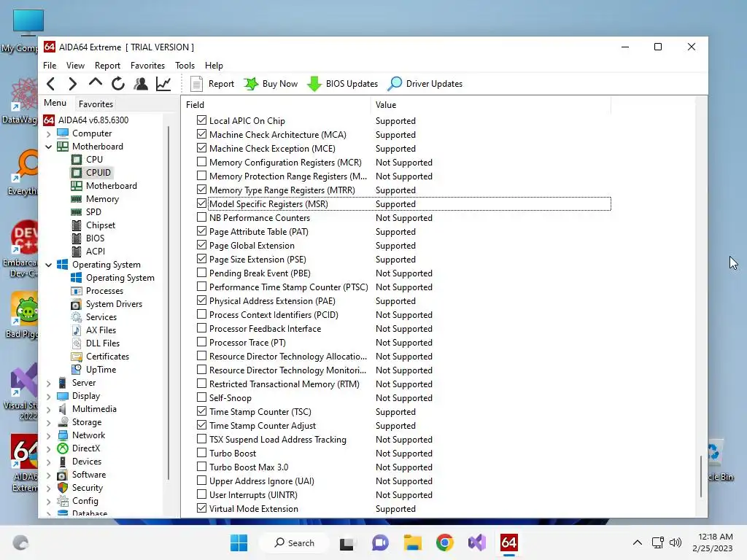
Task: Toggle the Pending Break Event (PBE) checkbox
Action: tap(201, 273)
